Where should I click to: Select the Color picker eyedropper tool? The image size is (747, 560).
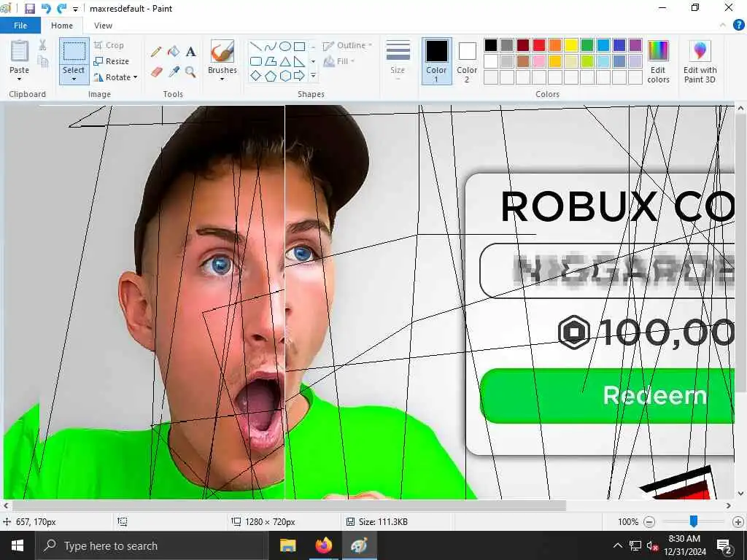(x=174, y=72)
